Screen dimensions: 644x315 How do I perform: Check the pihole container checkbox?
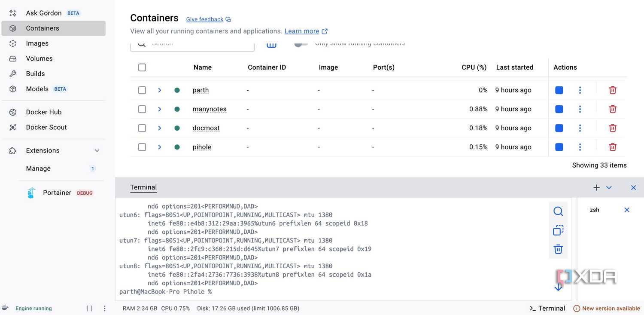pos(142,147)
